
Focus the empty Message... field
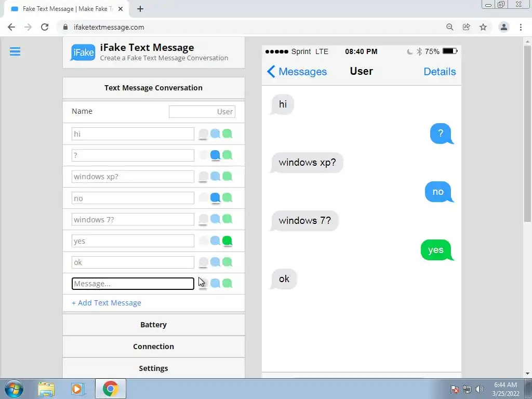132,284
